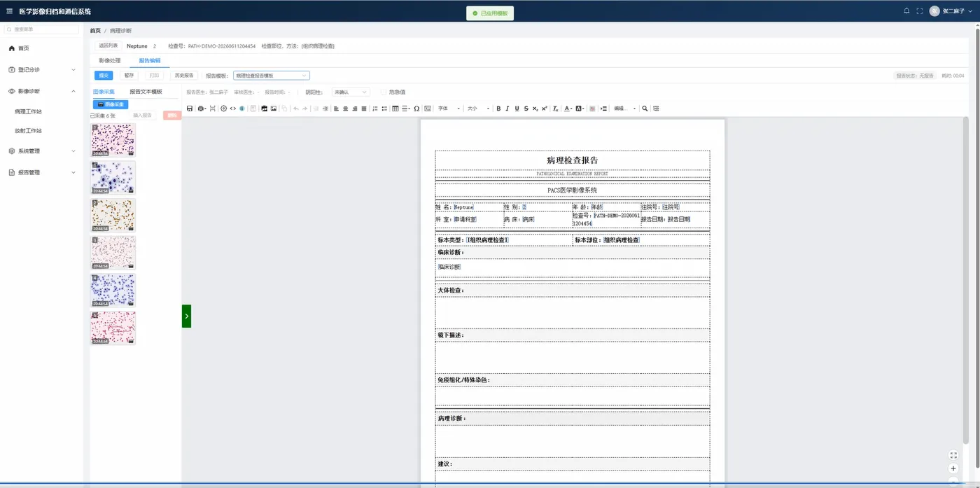
Task: Click the save icon in editor toolbar
Action: tap(190, 109)
